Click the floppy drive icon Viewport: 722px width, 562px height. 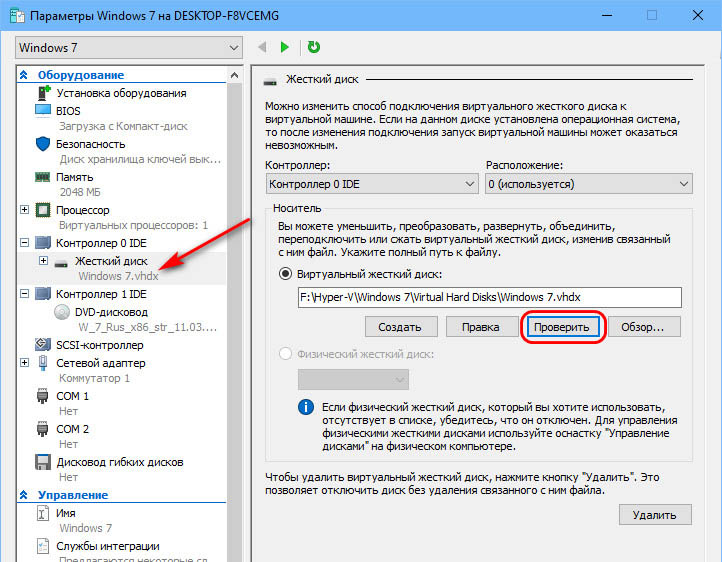(43, 462)
